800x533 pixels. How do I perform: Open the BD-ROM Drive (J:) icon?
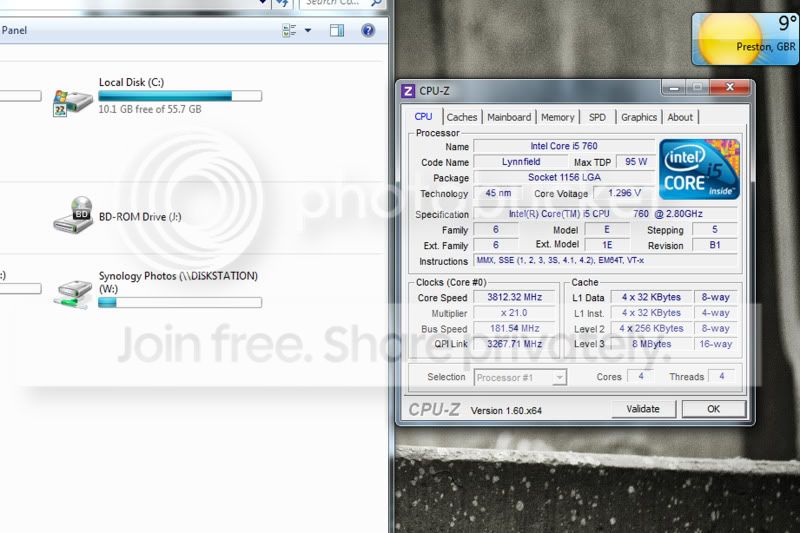(73, 216)
